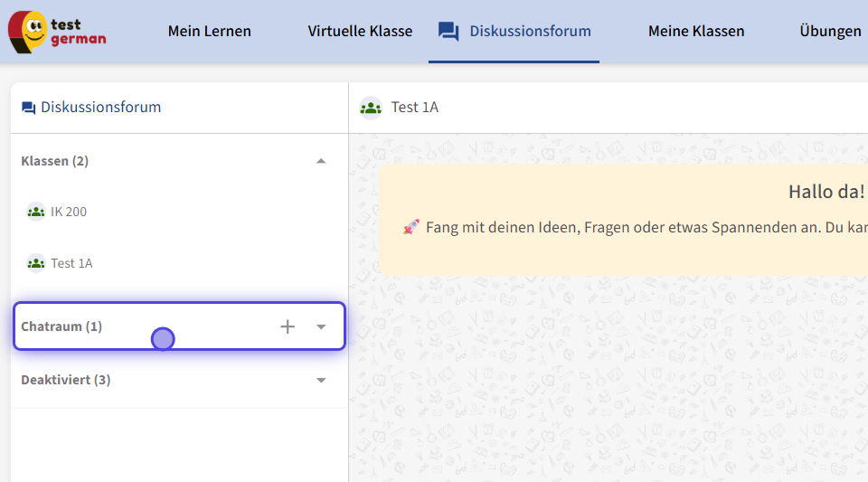Click the Hallo da! welcome banner heading

pyautogui.click(x=826, y=191)
